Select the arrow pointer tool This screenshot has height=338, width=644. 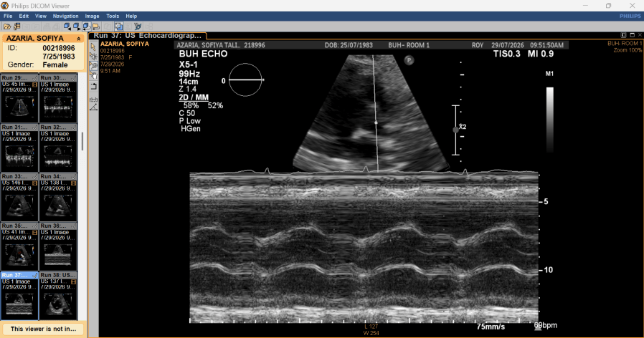[x=93, y=46]
